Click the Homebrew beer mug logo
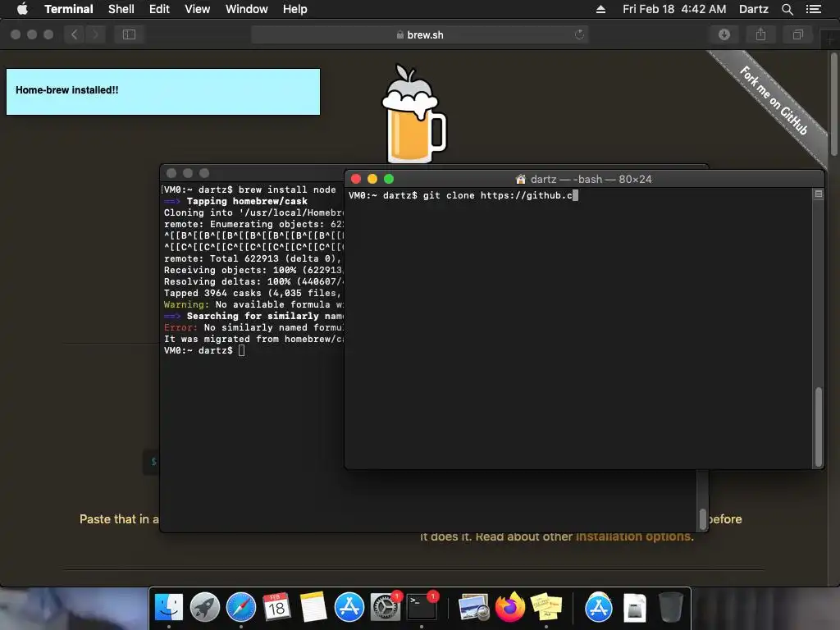840x630 pixels. (x=413, y=114)
